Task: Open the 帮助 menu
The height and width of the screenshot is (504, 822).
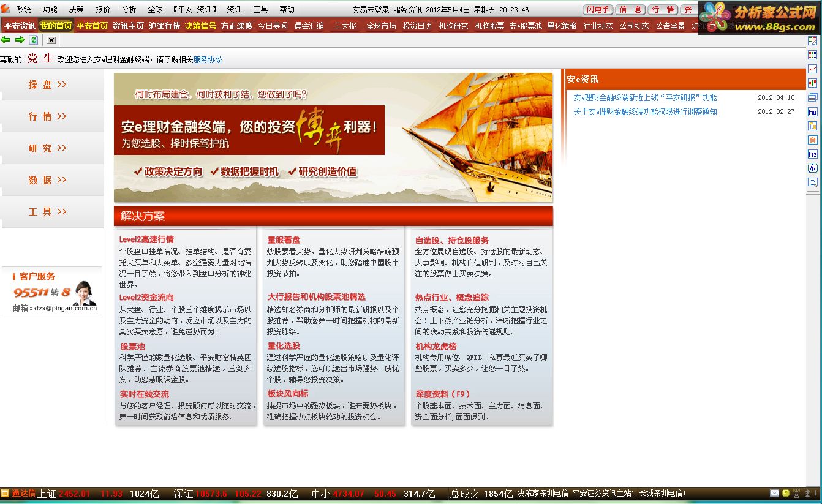Action: click(x=287, y=9)
